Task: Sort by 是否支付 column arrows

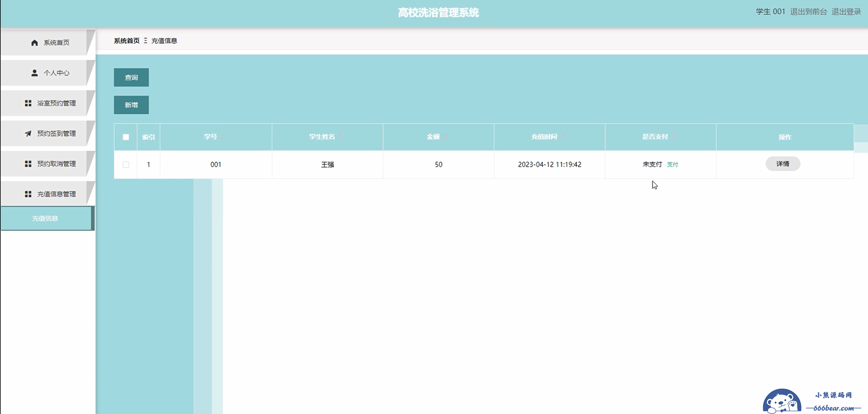Action: [674, 137]
